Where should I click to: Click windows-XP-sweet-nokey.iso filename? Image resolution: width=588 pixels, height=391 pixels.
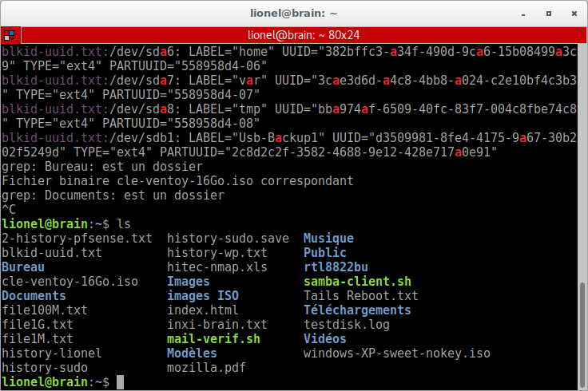396,353
